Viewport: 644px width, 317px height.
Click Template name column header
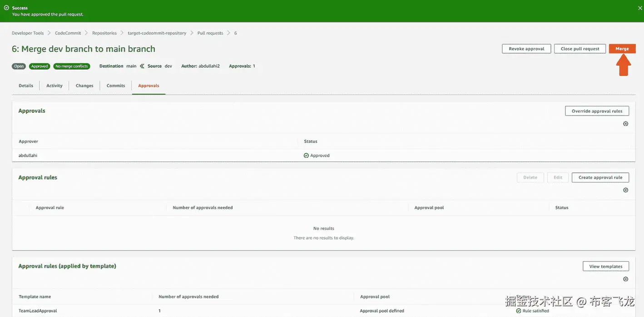[x=35, y=297]
